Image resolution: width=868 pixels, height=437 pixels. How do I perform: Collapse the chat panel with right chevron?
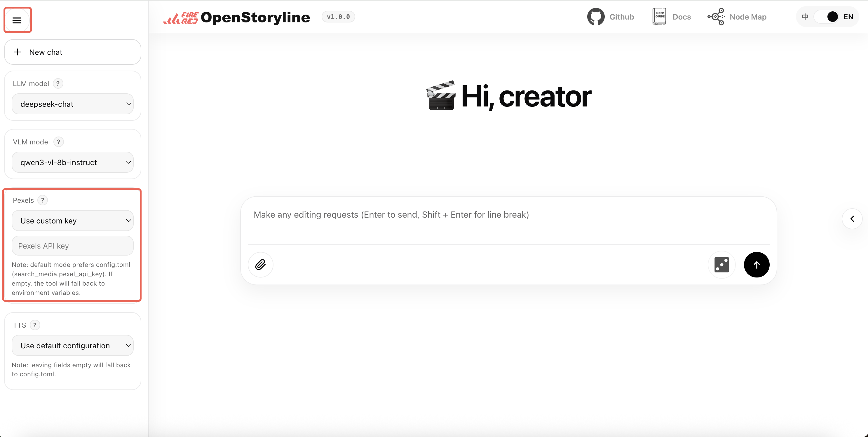(x=852, y=218)
